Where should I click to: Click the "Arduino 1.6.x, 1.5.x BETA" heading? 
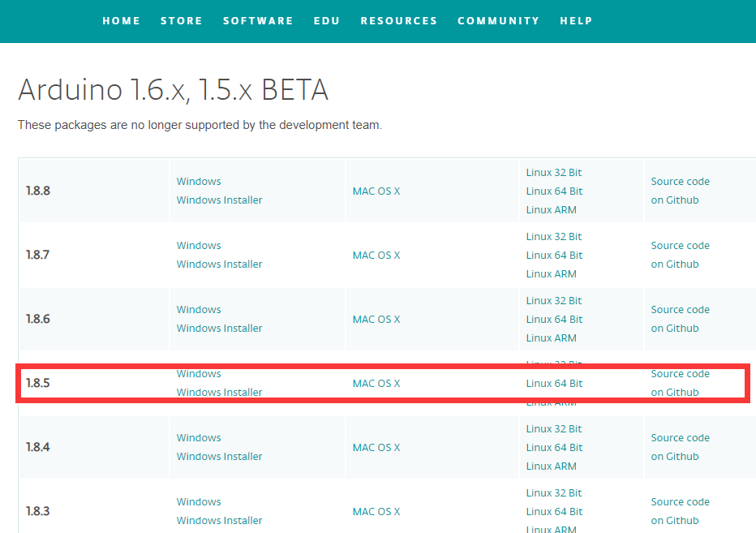(173, 90)
